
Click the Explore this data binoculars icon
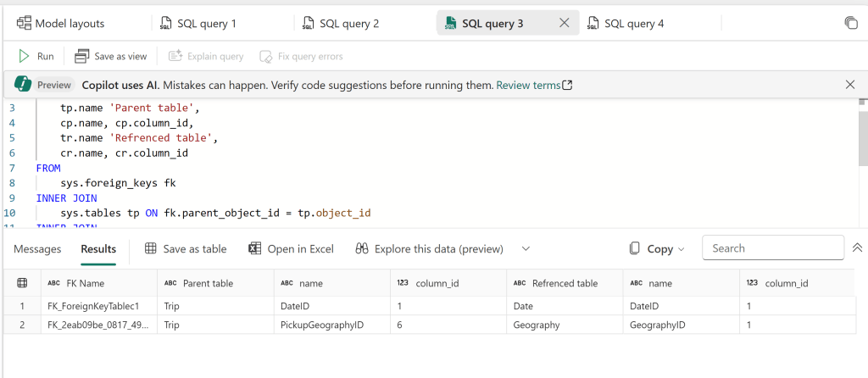(x=362, y=248)
